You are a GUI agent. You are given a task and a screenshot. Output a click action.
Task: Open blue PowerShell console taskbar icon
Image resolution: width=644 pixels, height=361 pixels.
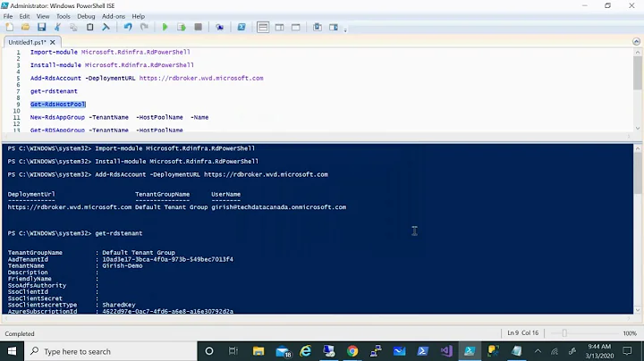[422, 351]
